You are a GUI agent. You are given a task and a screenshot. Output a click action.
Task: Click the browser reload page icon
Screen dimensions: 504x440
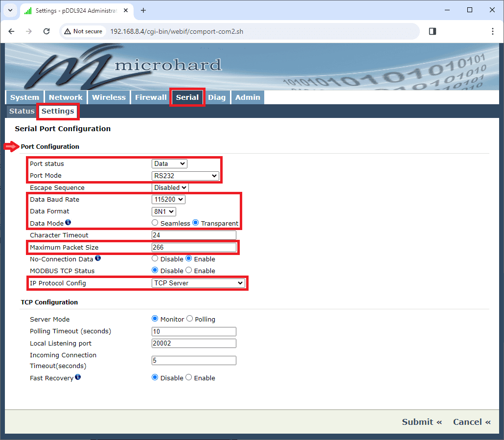(46, 31)
